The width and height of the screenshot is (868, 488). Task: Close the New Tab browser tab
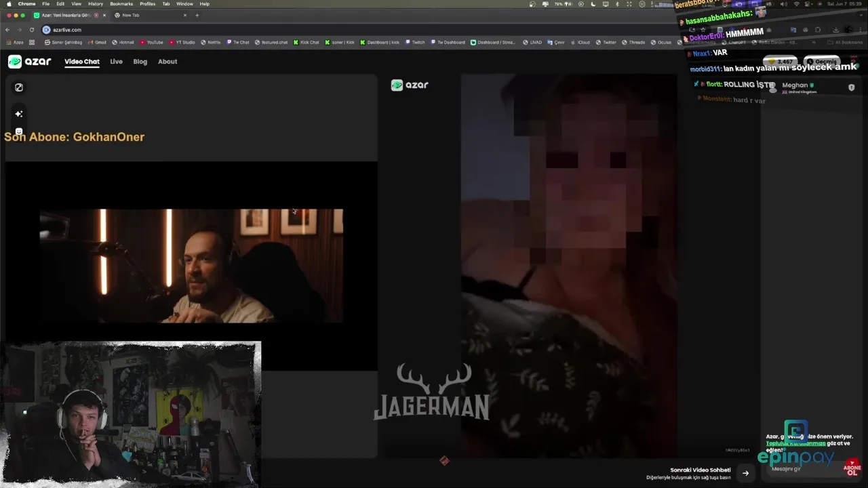(x=185, y=15)
